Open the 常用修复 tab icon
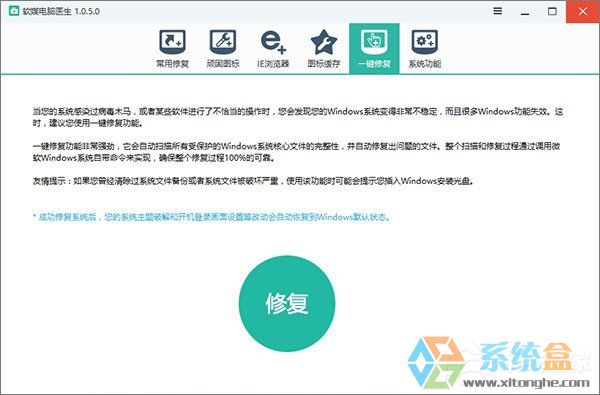Viewport: 600px width, 395px height. pos(172,42)
